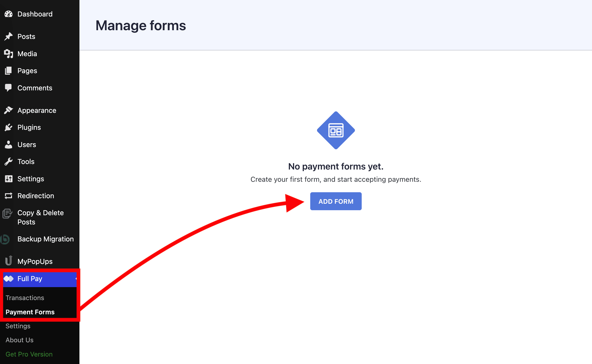
Task: Open MyPopUps from the sidebar icon
Action: tap(8, 261)
